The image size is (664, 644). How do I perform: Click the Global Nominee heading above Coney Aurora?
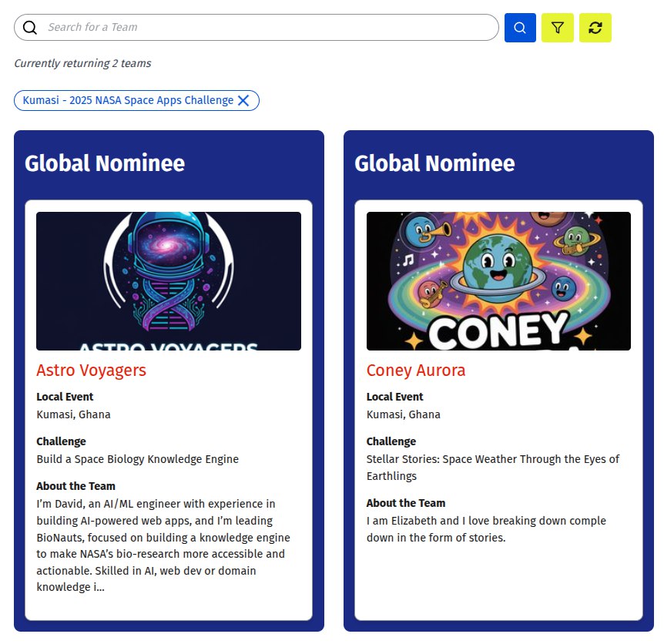tap(434, 163)
